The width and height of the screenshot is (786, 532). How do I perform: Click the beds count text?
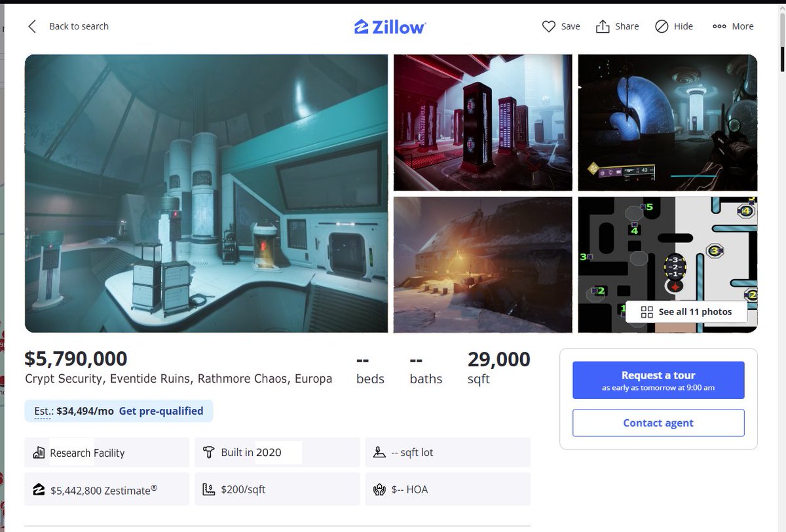pos(370,369)
